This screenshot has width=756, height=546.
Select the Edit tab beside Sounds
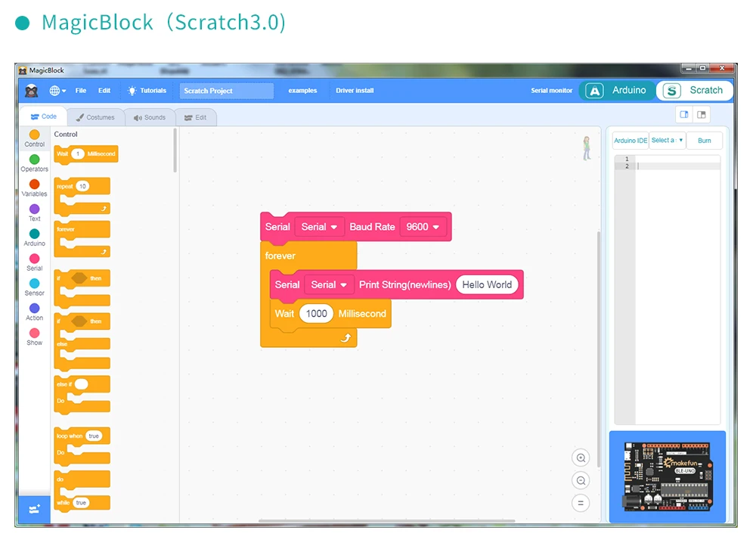click(195, 117)
